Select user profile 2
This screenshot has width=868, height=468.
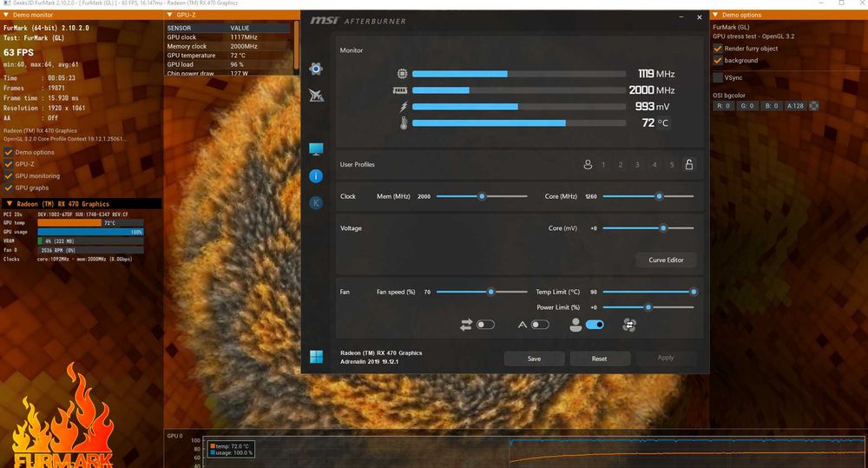coord(621,164)
